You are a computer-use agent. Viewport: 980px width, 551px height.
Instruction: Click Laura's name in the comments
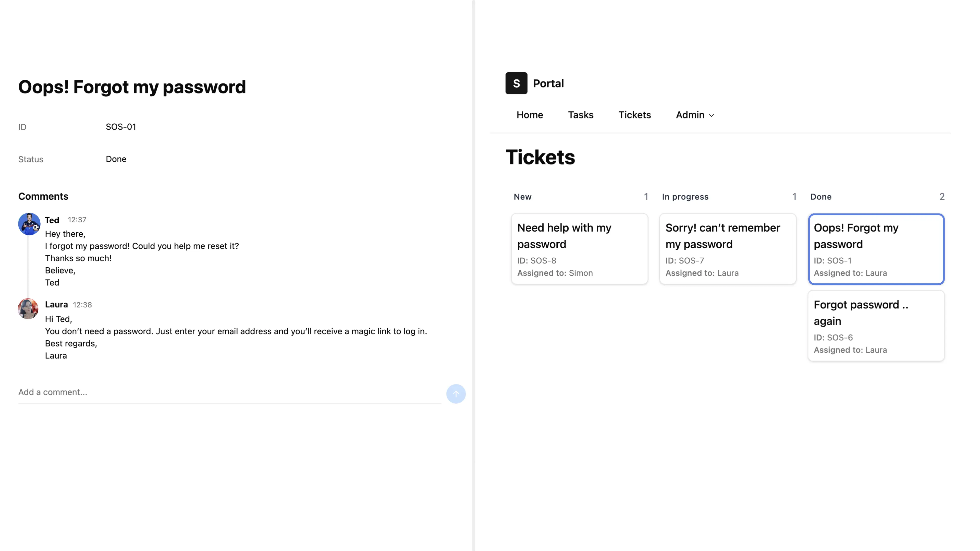tap(56, 304)
